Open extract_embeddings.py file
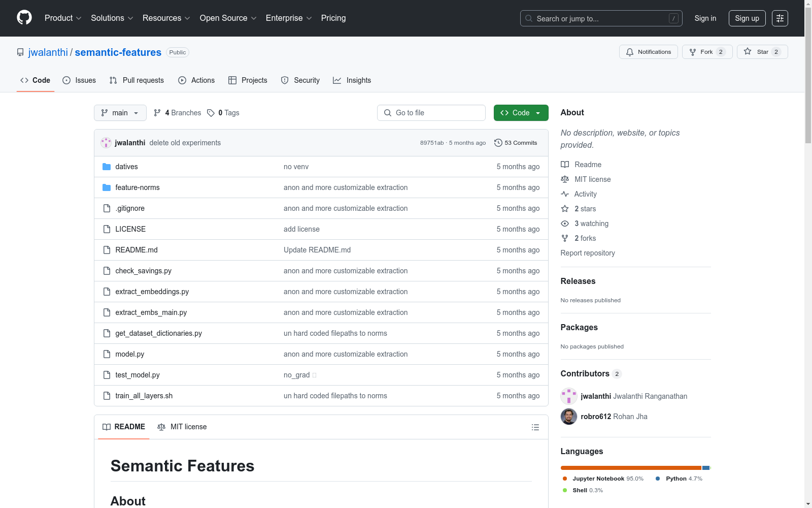This screenshot has height=508, width=812. 152,292
